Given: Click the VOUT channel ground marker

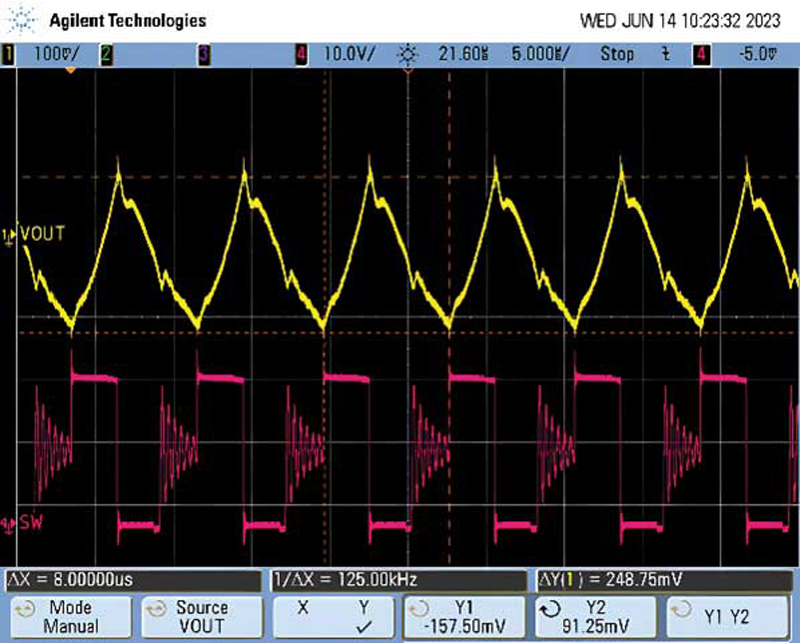Looking at the screenshot, I should point(10,235).
